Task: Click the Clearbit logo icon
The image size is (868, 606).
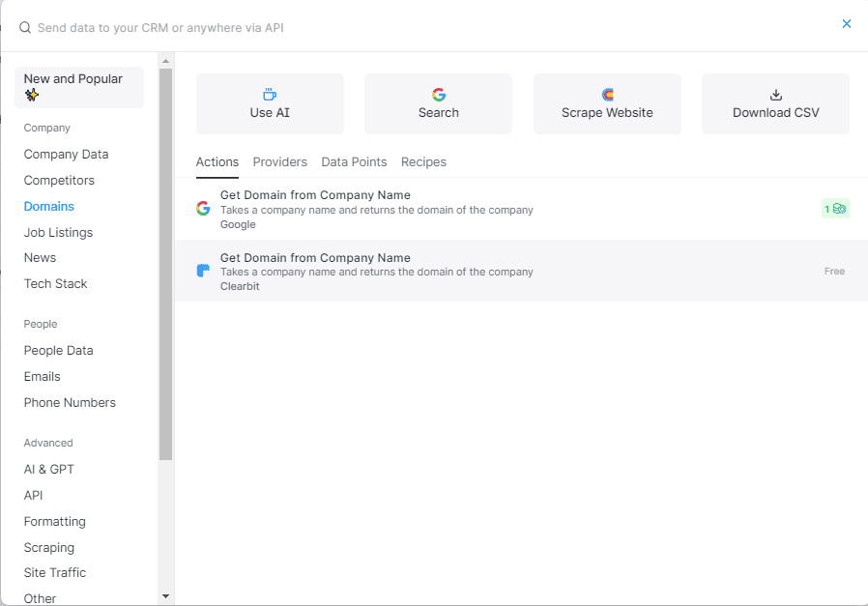Action: coord(203,272)
